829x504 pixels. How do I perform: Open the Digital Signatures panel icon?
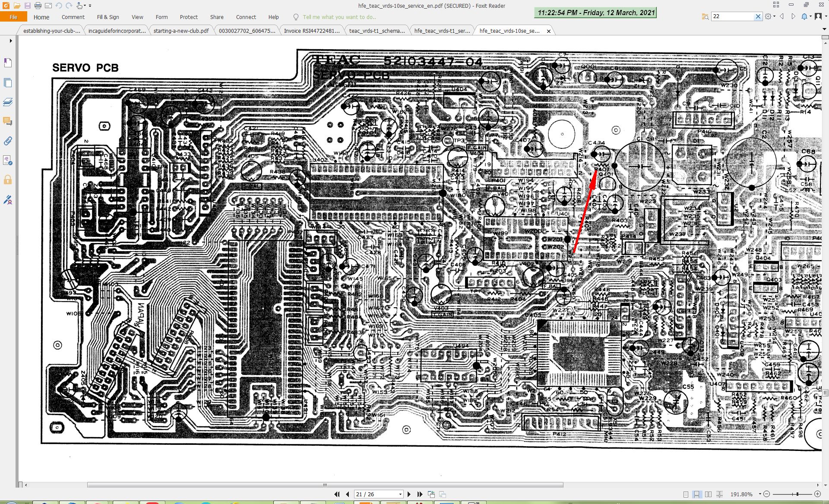(8, 200)
